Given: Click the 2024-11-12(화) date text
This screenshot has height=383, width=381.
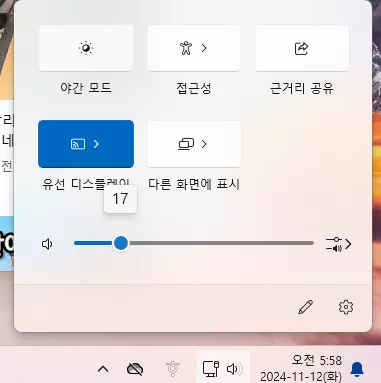Looking at the screenshot, I should tap(301, 377).
